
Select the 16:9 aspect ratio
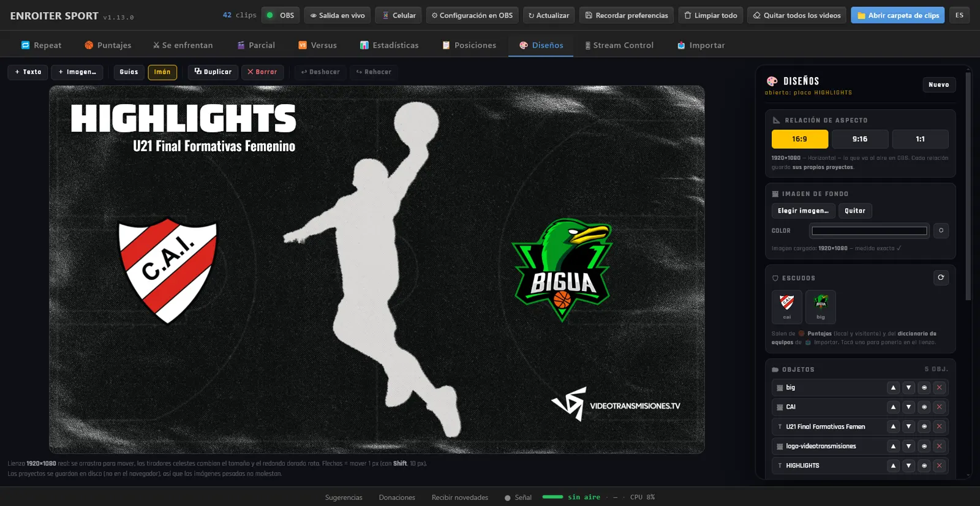pyautogui.click(x=799, y=139)
